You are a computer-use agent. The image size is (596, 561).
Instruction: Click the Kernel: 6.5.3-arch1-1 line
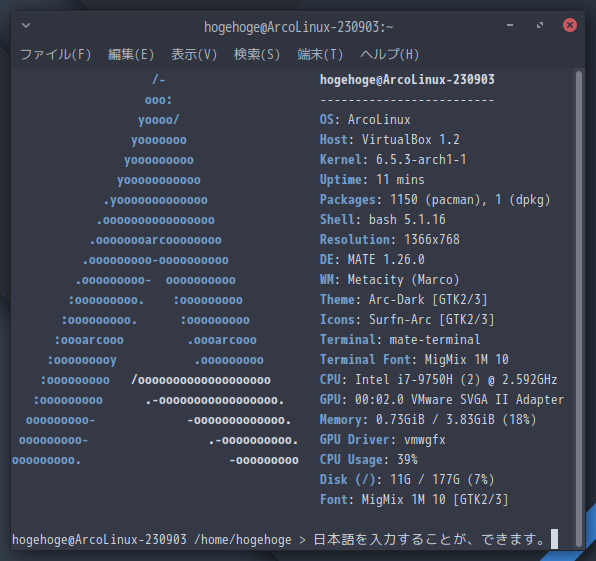point(393,160)
